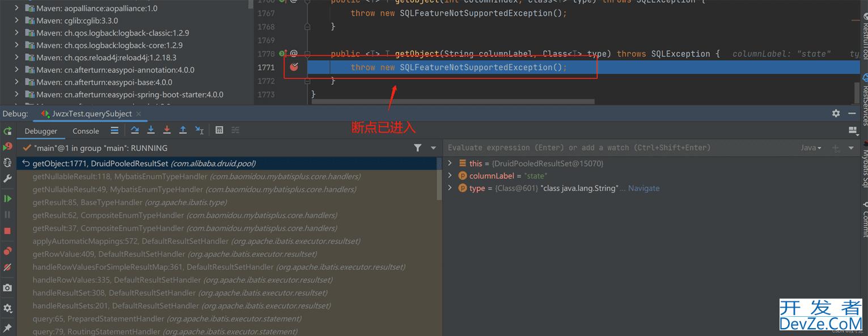
Task: Click the camera Get Thread Dump icon
Action: tap(7, 288)
